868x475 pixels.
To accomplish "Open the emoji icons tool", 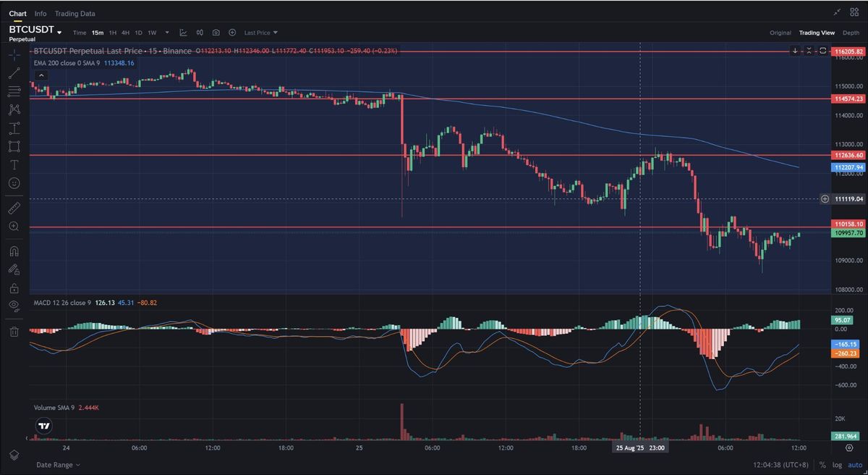I will tap(14, 183).
